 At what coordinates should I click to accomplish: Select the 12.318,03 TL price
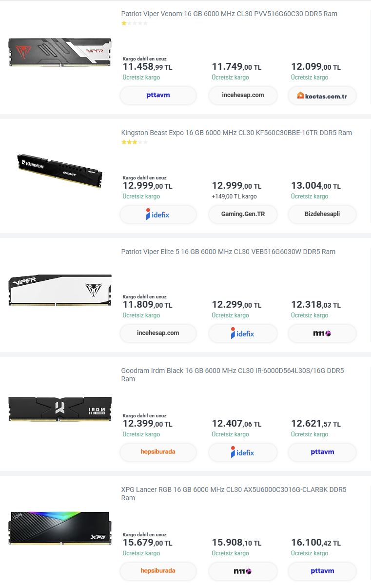[316, 305]
